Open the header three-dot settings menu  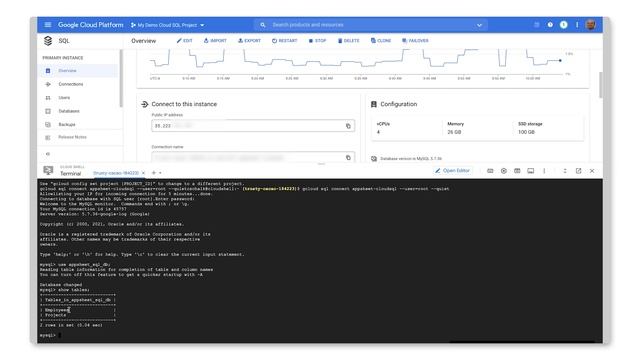[x=577, y=25]
